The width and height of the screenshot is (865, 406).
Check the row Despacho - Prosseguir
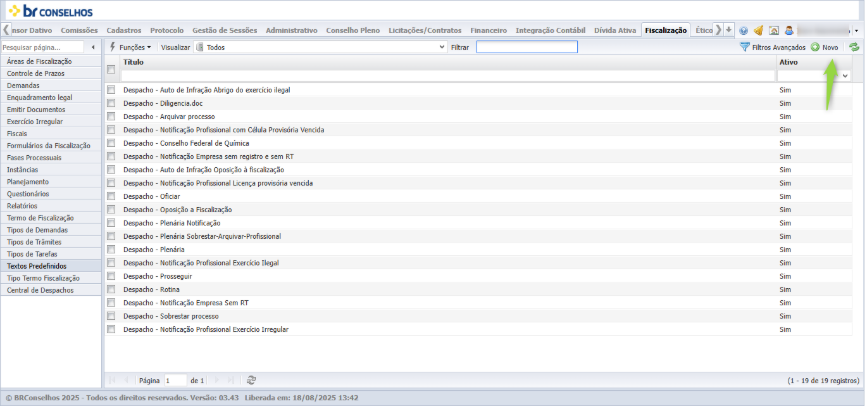coord(111,276)
